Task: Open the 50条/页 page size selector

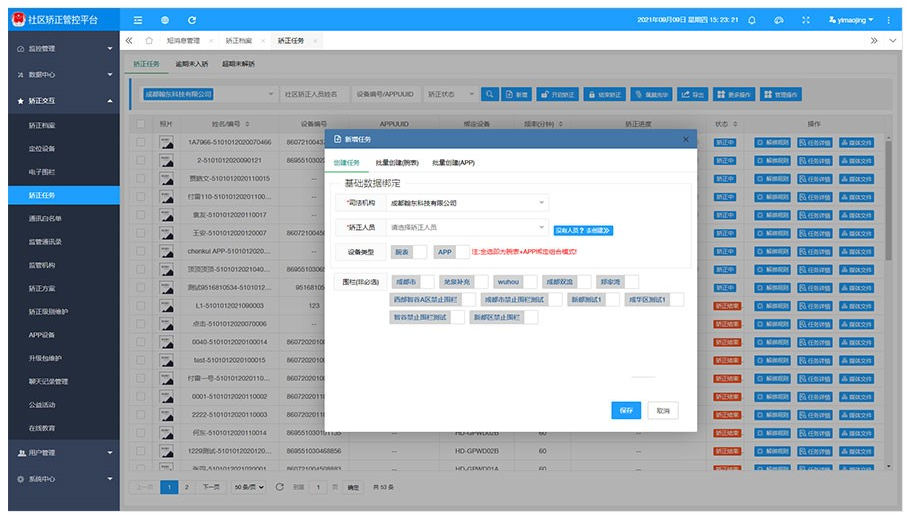Action: (249, 487)
